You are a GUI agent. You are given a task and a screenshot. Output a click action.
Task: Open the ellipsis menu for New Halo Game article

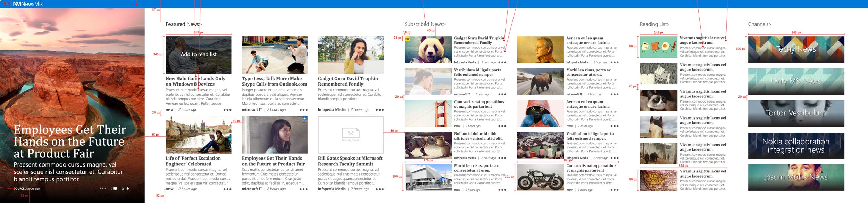point(227,110)
